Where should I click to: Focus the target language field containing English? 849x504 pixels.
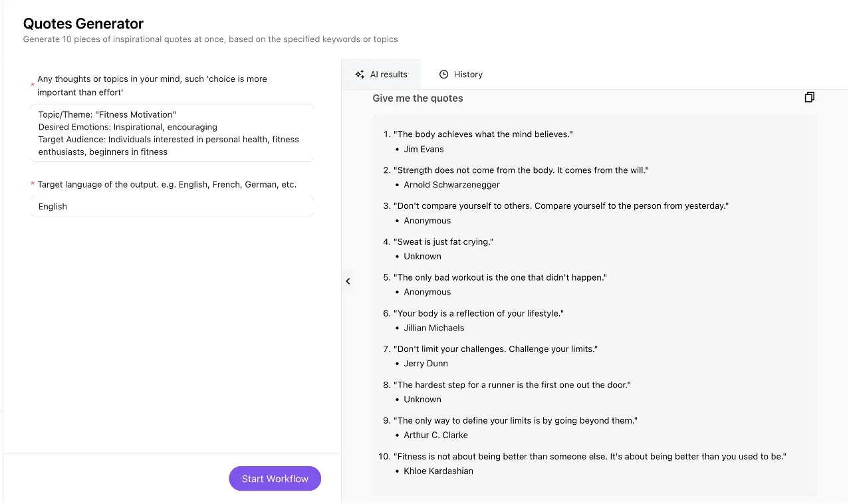pyautogui.click(x=172, y=206)
